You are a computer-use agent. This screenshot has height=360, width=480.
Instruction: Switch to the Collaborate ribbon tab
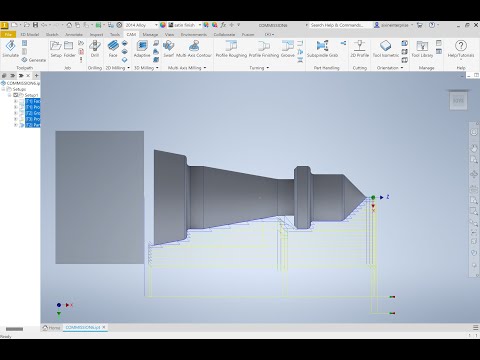[224, 34]
